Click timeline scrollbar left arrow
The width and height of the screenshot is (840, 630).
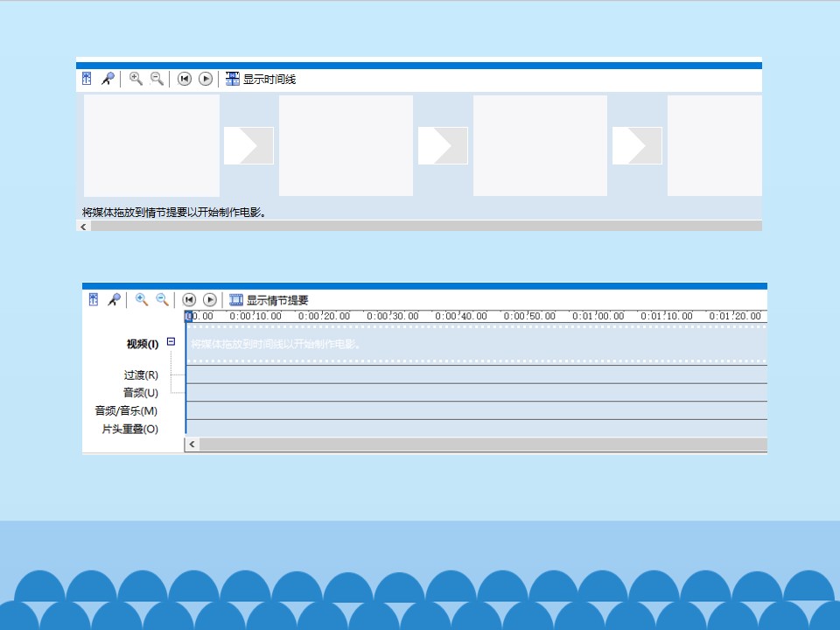tap(192, 444)
